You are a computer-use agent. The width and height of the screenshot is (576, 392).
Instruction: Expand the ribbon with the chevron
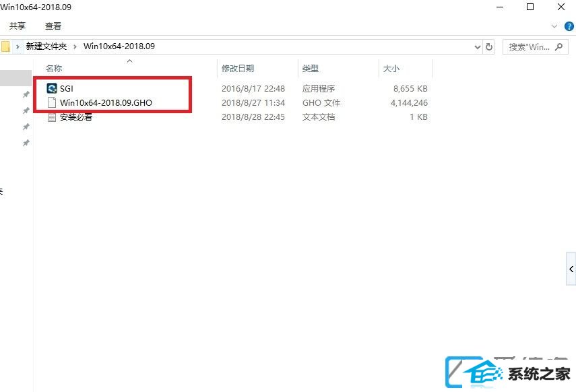pyautogui.click(x=554, y=26)
